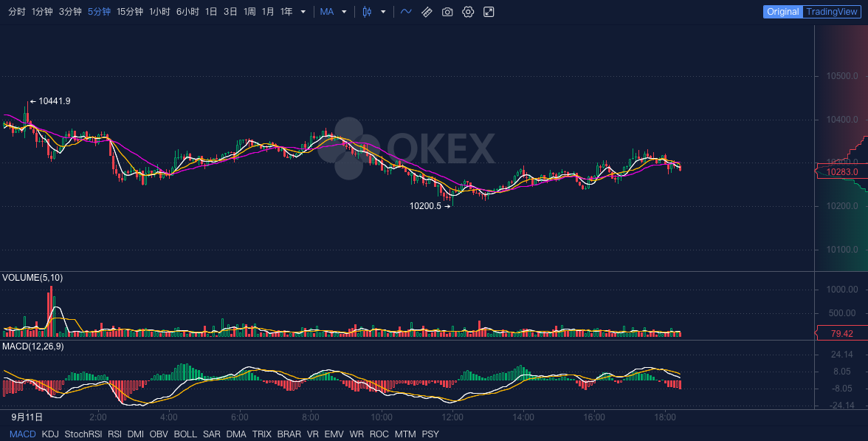Open the line indicator drawing icon
Viewport: 868px width, 441px height.
[406, 12]
